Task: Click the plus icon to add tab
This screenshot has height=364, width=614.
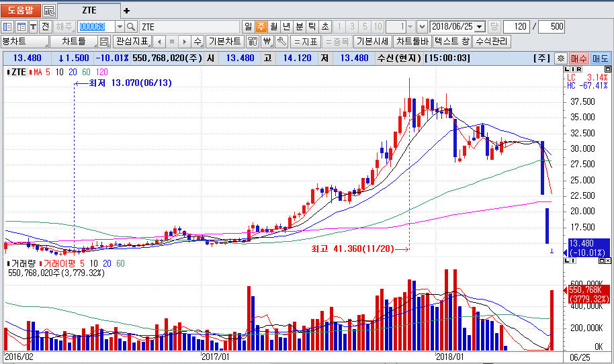Action: pos(127,11)
